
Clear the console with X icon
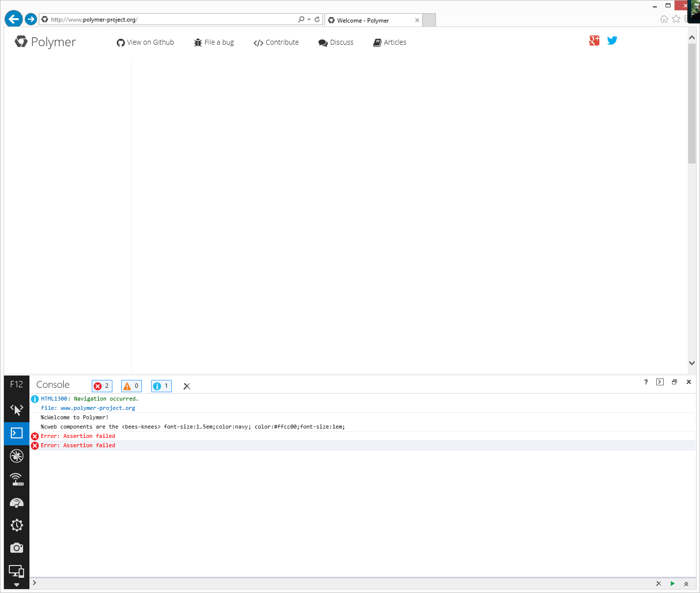187,386
